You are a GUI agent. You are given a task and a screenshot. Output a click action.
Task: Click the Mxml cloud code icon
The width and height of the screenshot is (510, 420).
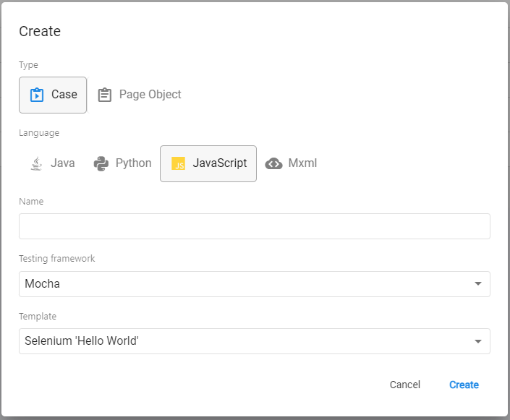(x=274, y=163)
